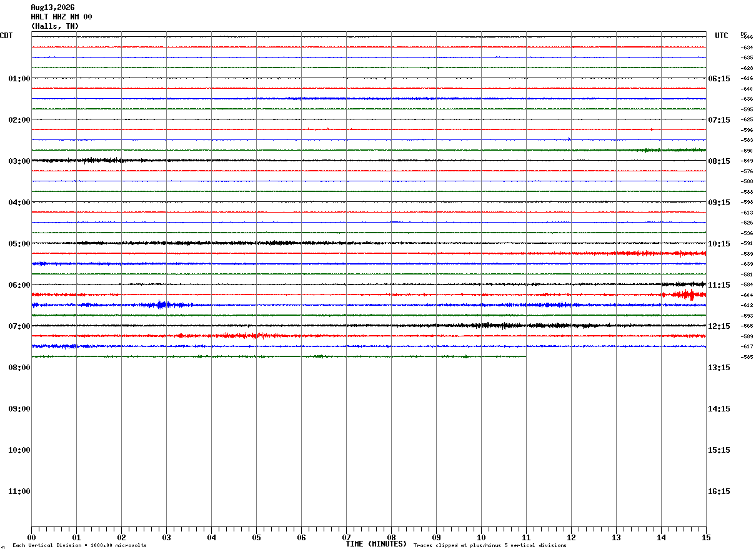Select the 00 minute mark on the time axis
756x554 pixels.
(31, 537)
